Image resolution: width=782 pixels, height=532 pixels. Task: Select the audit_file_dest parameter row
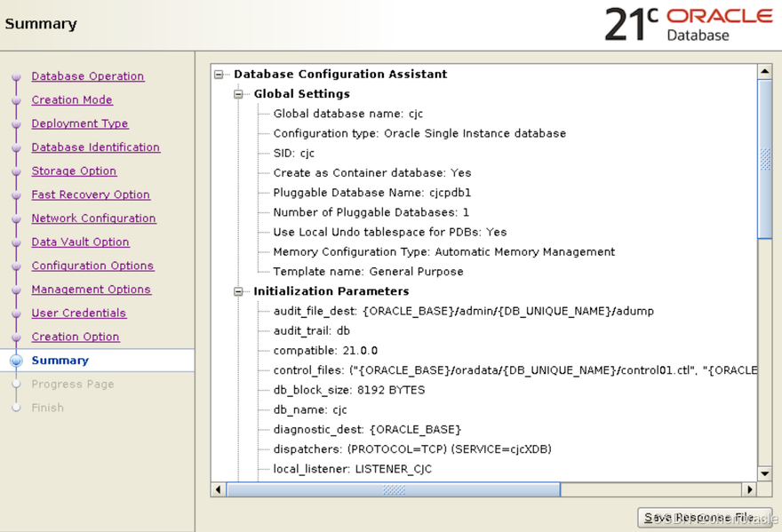click(x=463, y=311)
